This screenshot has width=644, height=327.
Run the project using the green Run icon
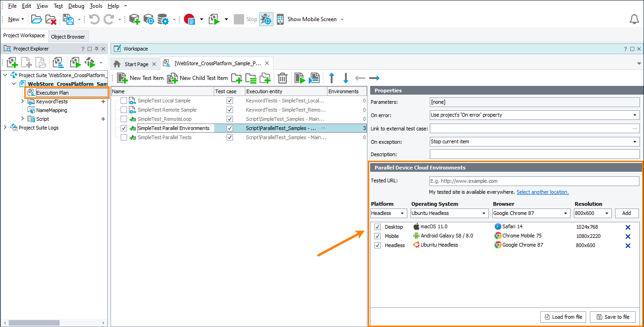pos(214,19)
